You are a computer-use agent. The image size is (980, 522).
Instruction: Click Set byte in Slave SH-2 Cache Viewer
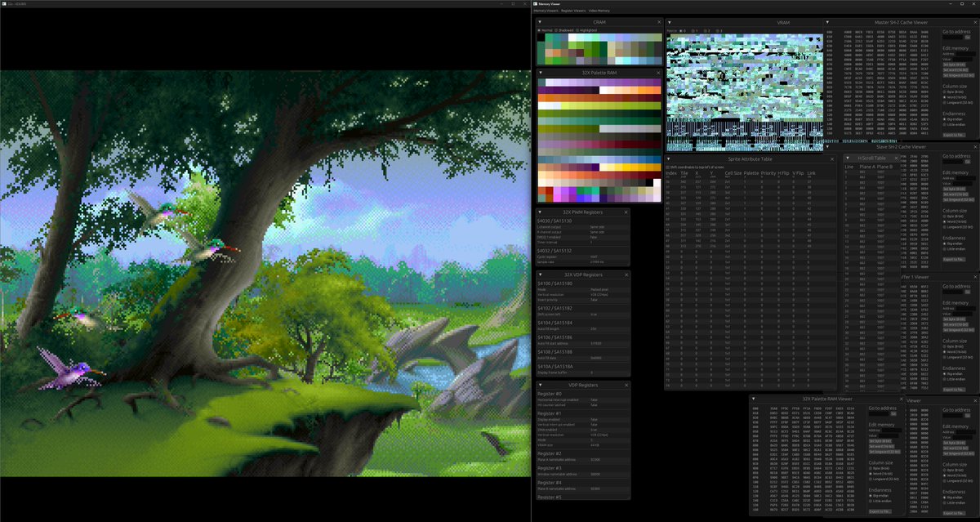pyautogui.click(x=954, y=189)
